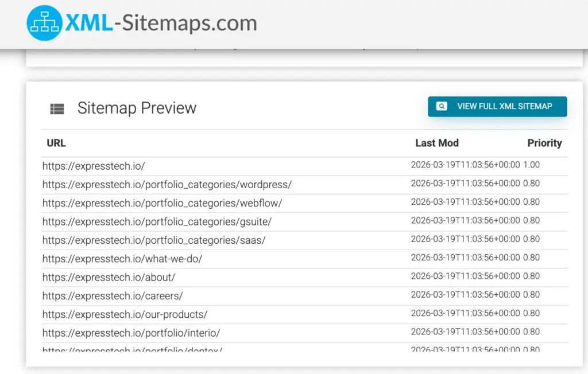This screenshot has width=588, height=374.
Task: Click the VIEW FULL XML SITEMAP button
Action: tap(497, 106)
